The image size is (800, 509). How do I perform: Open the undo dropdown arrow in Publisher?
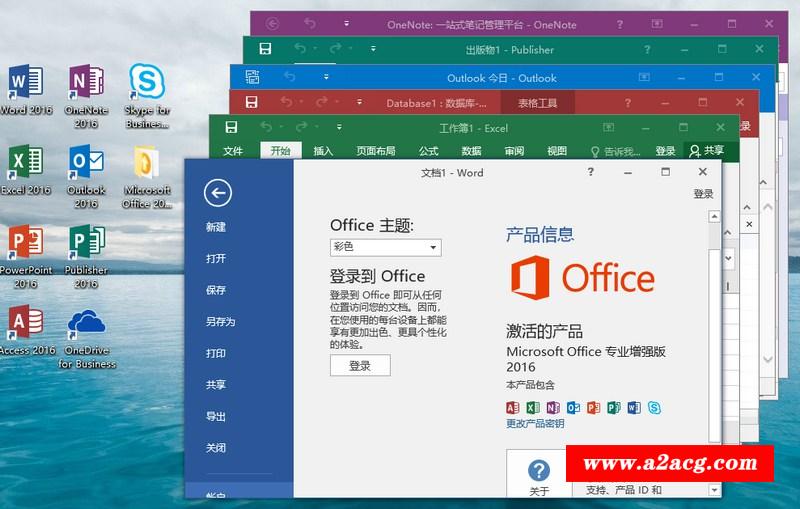(315, 49)
